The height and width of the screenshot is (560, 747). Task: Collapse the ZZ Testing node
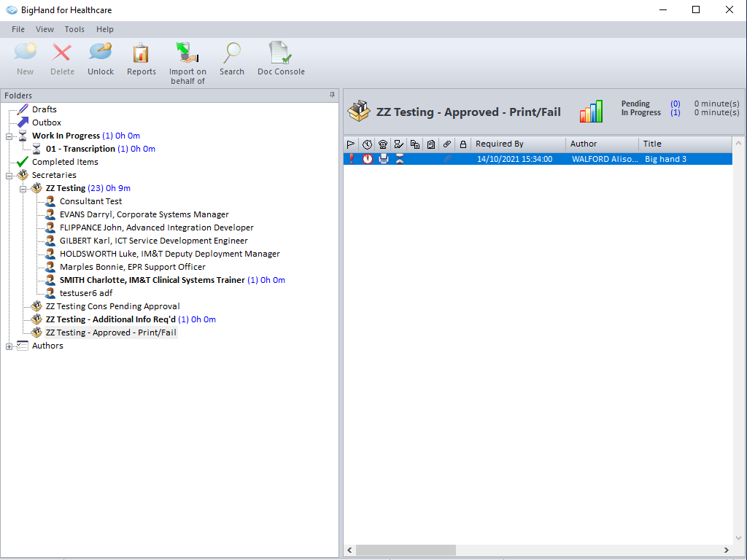(x=23, y=189)
